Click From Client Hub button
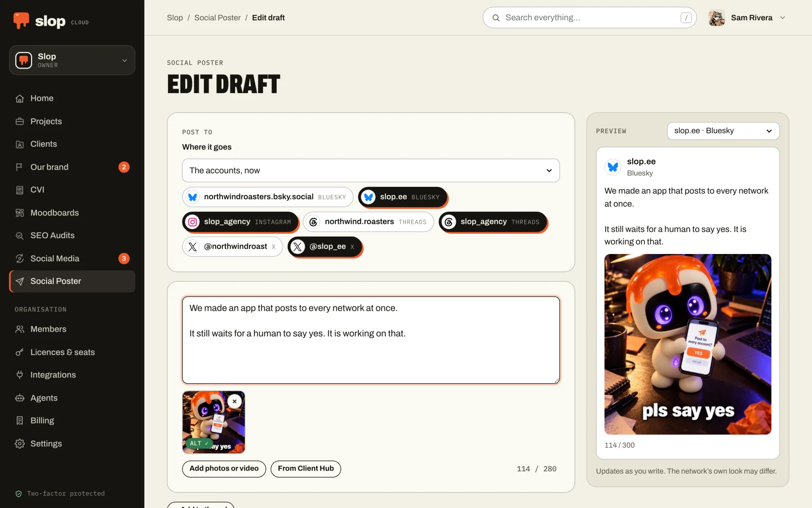This screenshot has width=812, height=508. pyautogui.click(x=306, y=469)
